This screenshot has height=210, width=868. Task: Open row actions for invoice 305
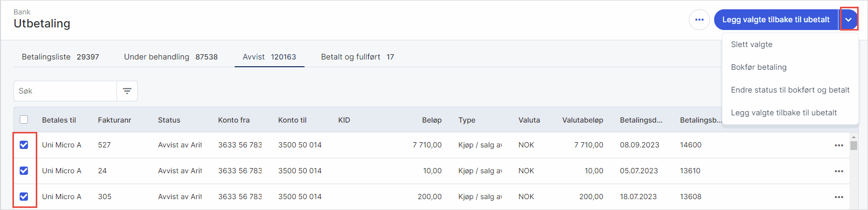point(838,197)
